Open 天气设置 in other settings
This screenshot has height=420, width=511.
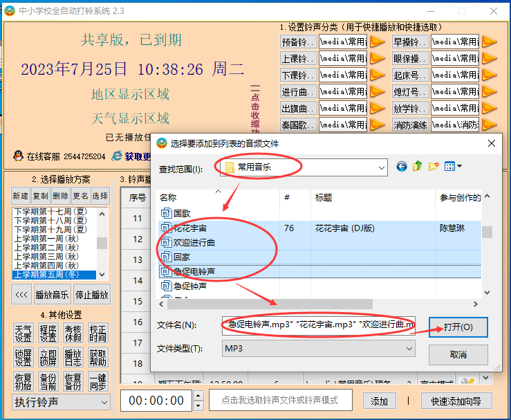pos(23,334)
